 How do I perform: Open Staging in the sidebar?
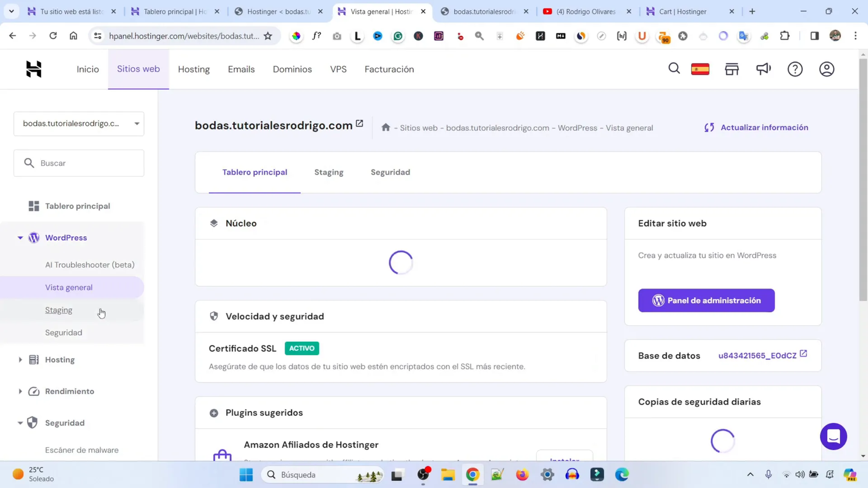59,310
